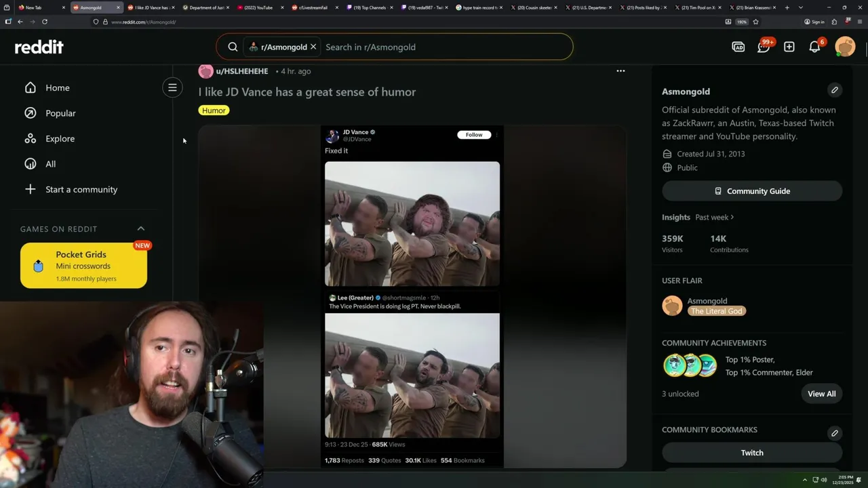Open the browser new tab plus button
Image resolution: width=868 pixels, height=488 pixels.
[787, 7]
